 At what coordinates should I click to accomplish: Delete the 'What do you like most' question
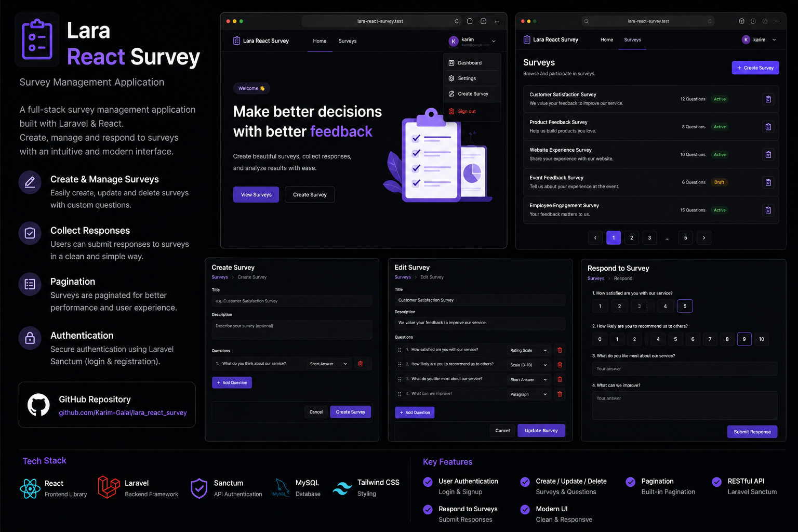560,379
